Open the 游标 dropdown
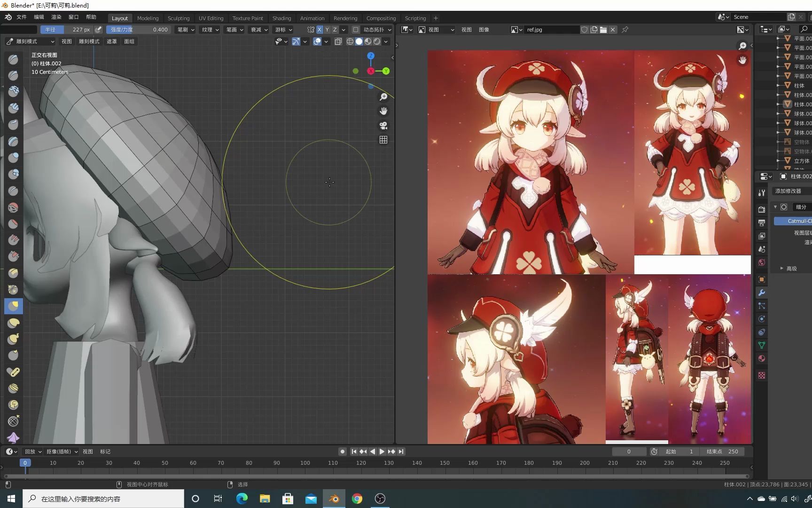The height and width of the screenshot is (508, 812). coord(283,30)
